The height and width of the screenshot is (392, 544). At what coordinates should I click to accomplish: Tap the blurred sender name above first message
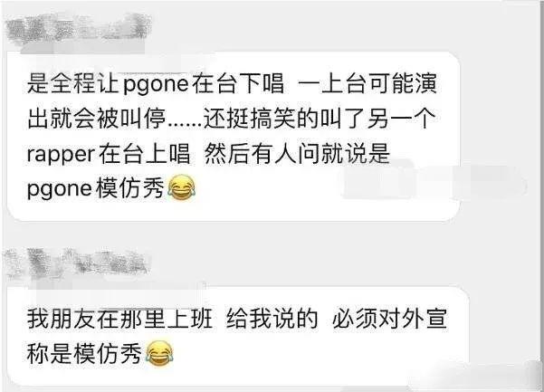coord(77,29)
